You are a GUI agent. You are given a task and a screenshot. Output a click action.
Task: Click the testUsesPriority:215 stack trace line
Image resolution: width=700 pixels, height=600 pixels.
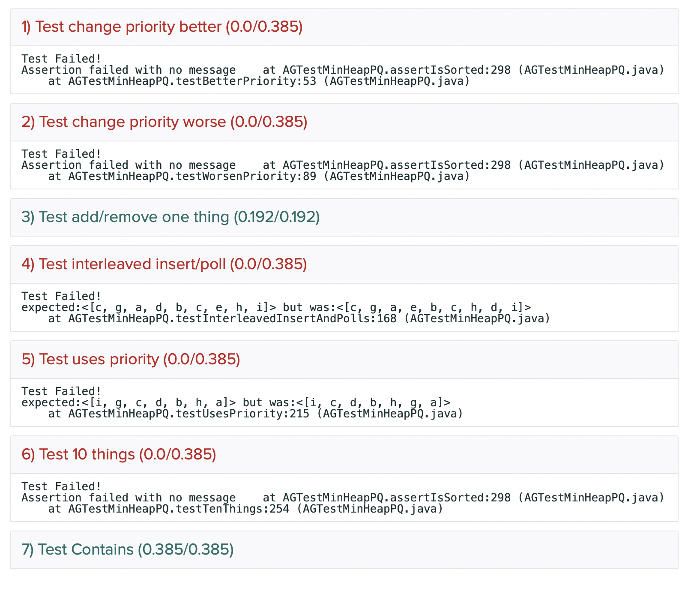(255, 414)
